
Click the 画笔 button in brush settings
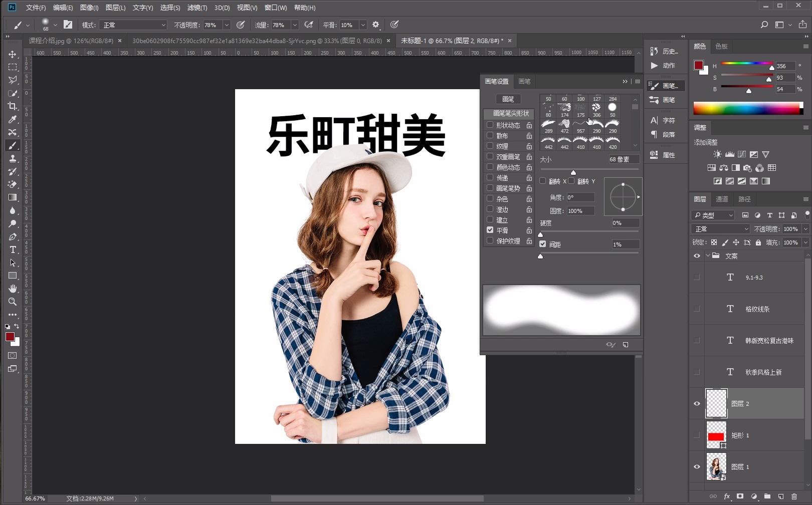click(508, 99)
